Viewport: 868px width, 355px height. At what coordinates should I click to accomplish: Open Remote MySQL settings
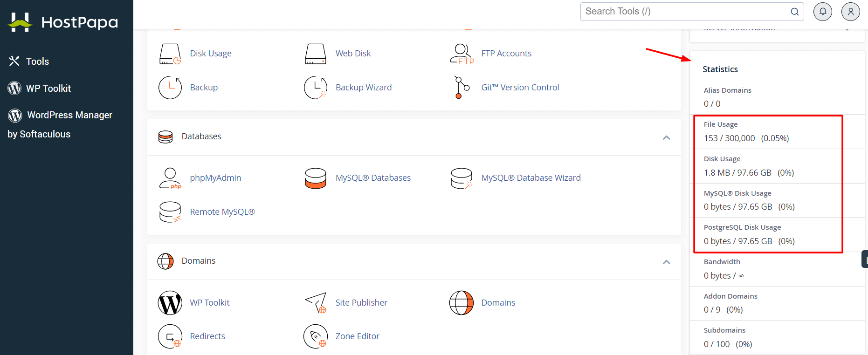[x=222, y=212]
